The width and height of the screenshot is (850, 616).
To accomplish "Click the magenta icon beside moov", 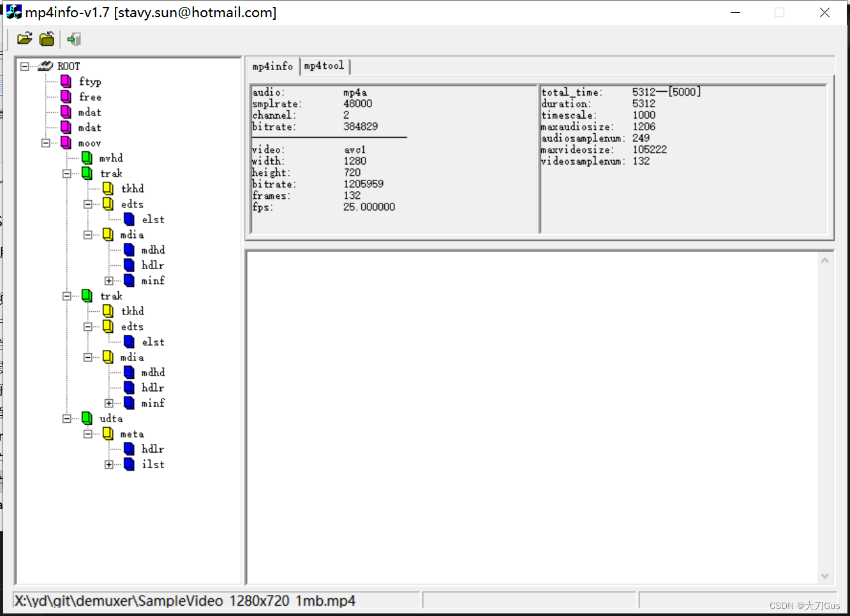I will 66,142.
